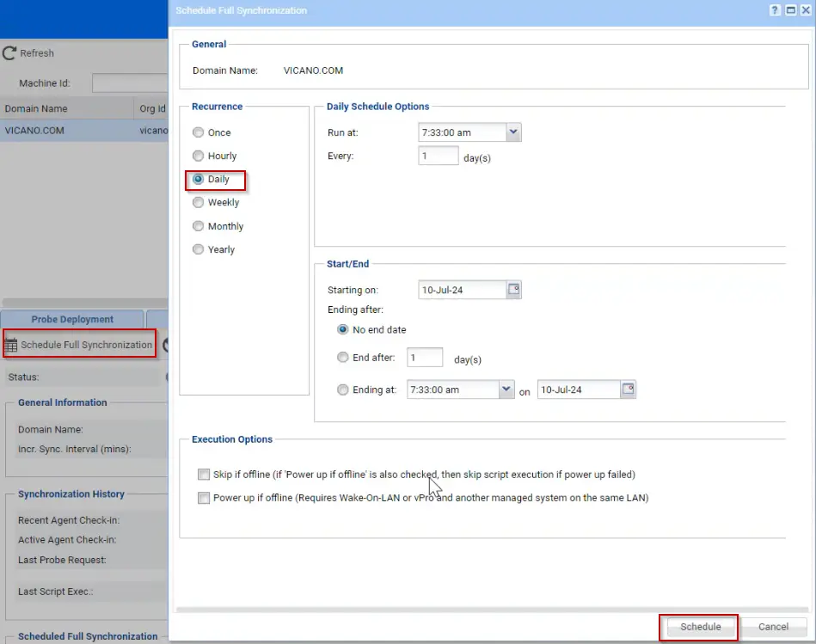The image size is (816, 644).
Task: Click the Machine Id input field
Action: [x=130, y=83]
